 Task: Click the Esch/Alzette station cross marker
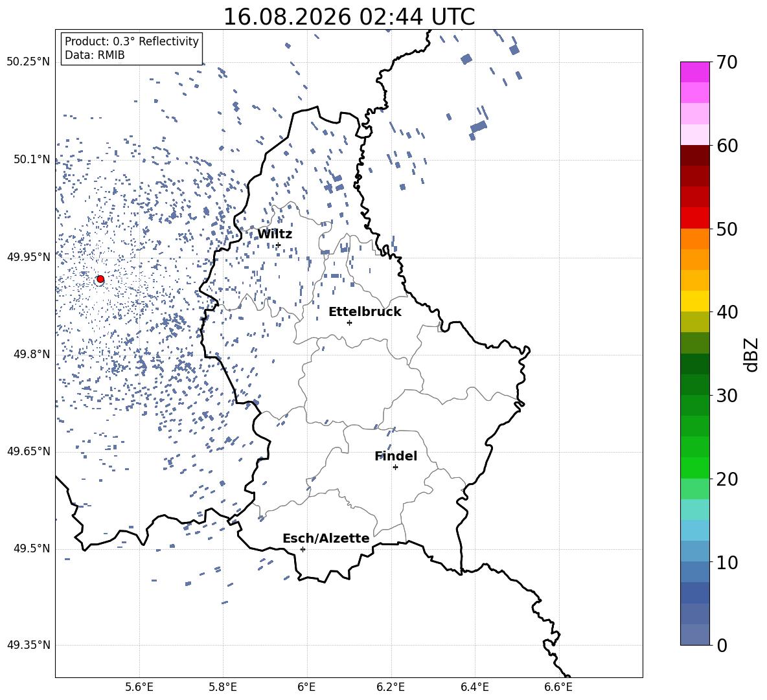303,549
